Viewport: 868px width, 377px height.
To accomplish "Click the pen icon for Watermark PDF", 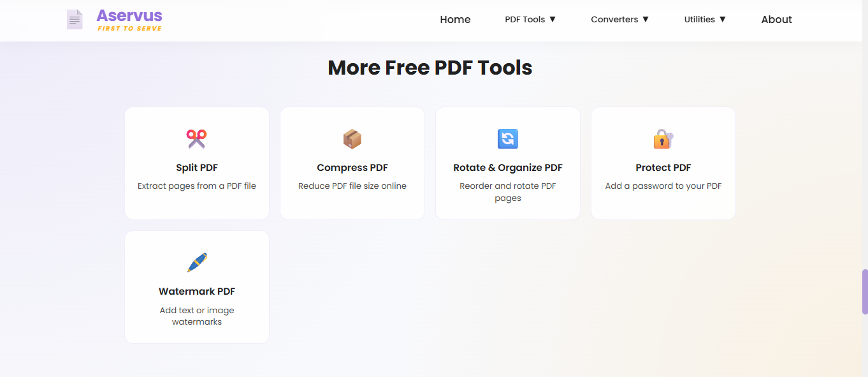I will click(x=197, y=262).
